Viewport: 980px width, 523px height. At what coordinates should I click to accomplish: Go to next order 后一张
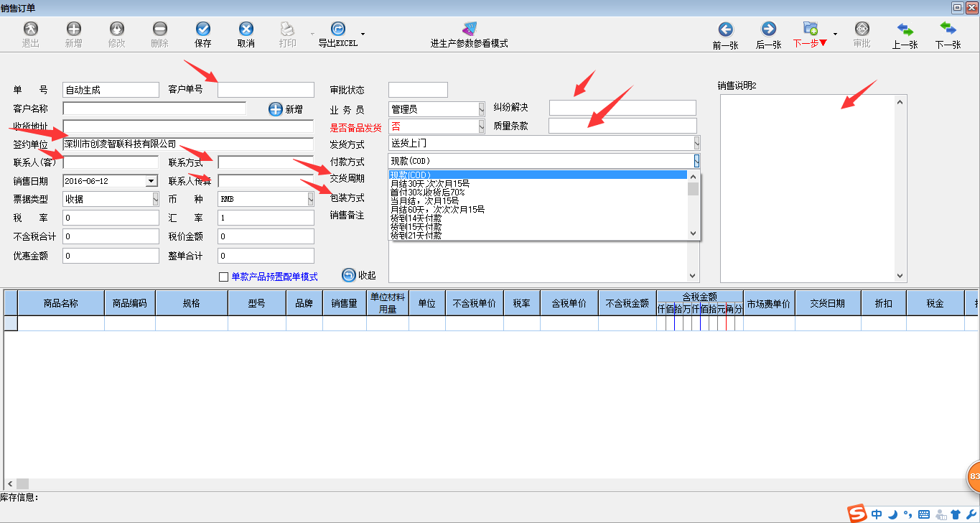click(x=768, y=29)
